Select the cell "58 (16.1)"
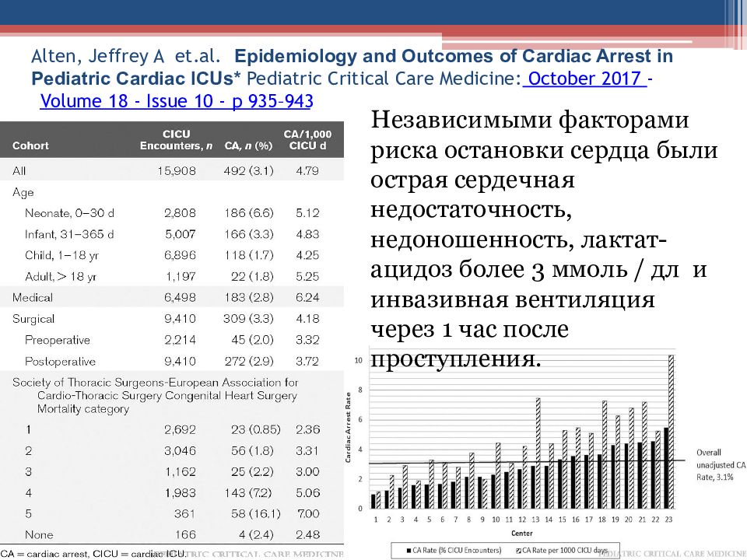The width and height of the screenshot is (747, 560). pyautogui.click(x=256, y=514)
